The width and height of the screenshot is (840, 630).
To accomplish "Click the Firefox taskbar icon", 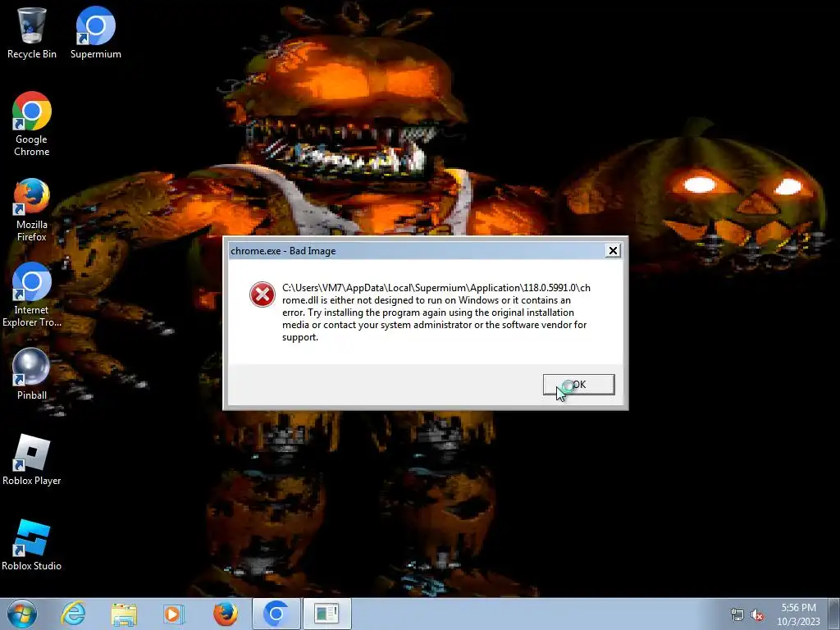I will tap(226, 614).
